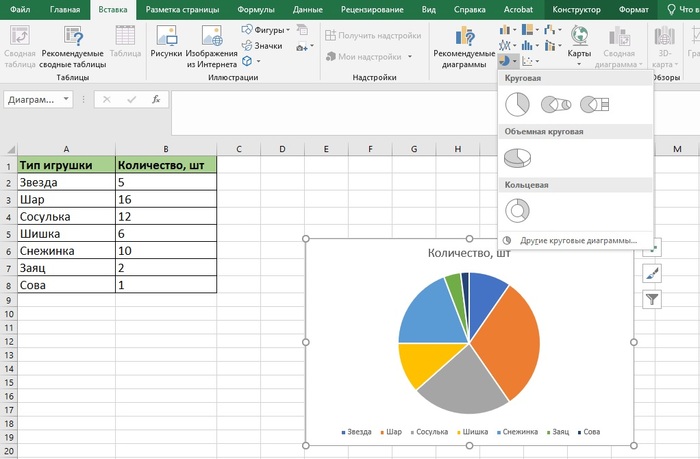
Task: Select the basic 2D pie chart type
Action: pos(516,105)
